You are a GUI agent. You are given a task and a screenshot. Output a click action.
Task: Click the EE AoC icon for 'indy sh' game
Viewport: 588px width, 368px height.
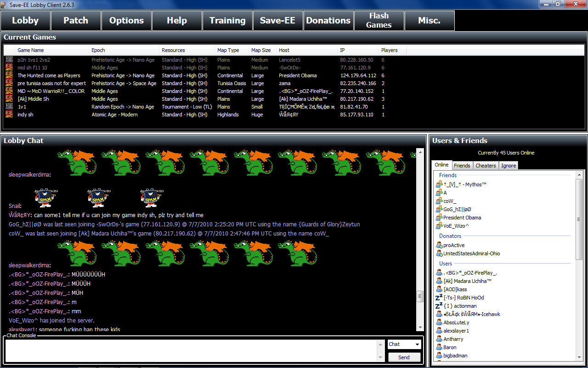pos(9,115)
